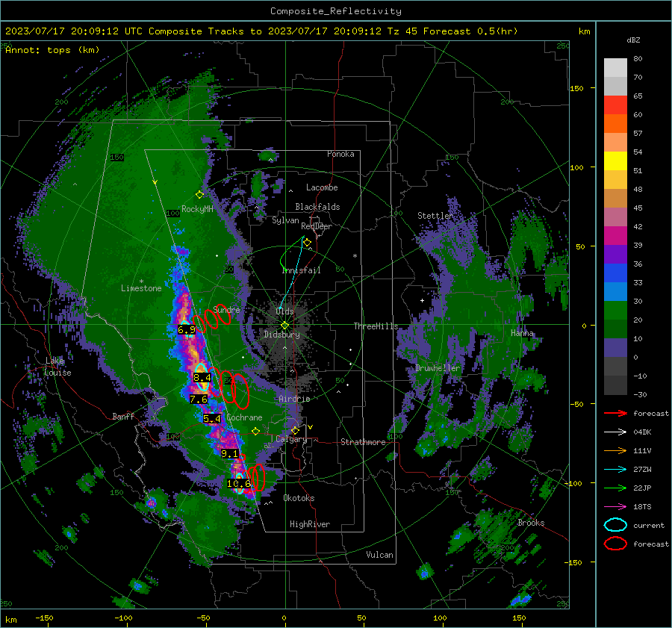Click the magenta 18TS arrow legend icon
Image resolution: width=672 pixels, height=628 pixels.
click(x=615, y=507)
